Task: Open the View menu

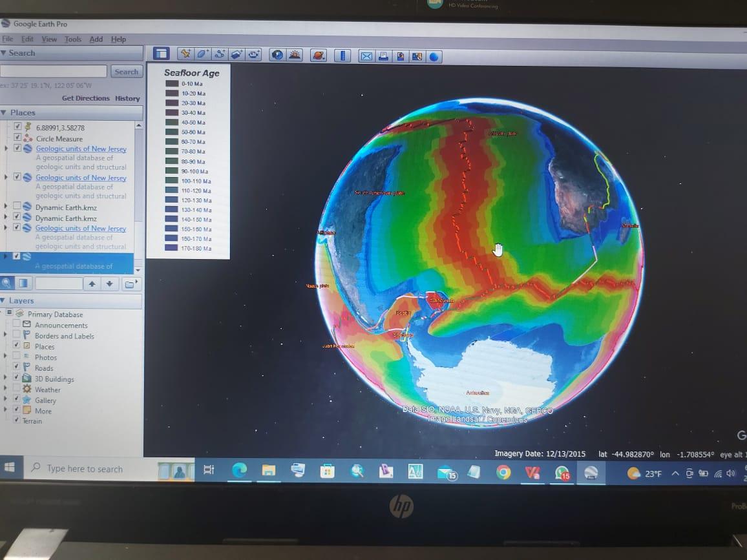Action: (48, 39)
